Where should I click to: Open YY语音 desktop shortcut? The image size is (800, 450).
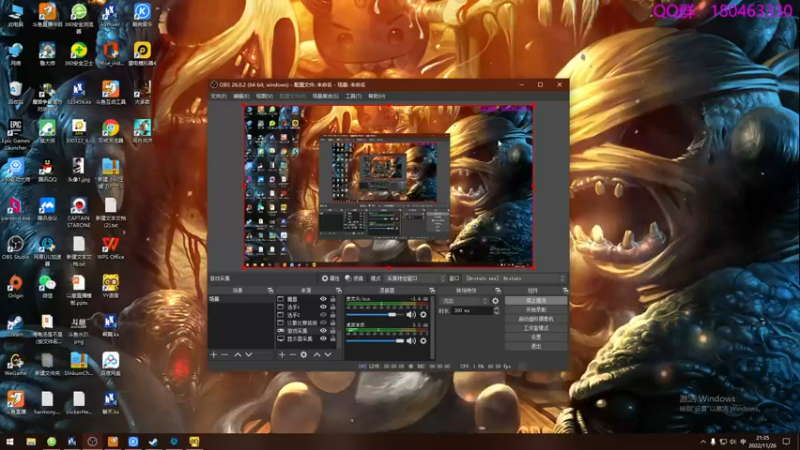point(110,286)
